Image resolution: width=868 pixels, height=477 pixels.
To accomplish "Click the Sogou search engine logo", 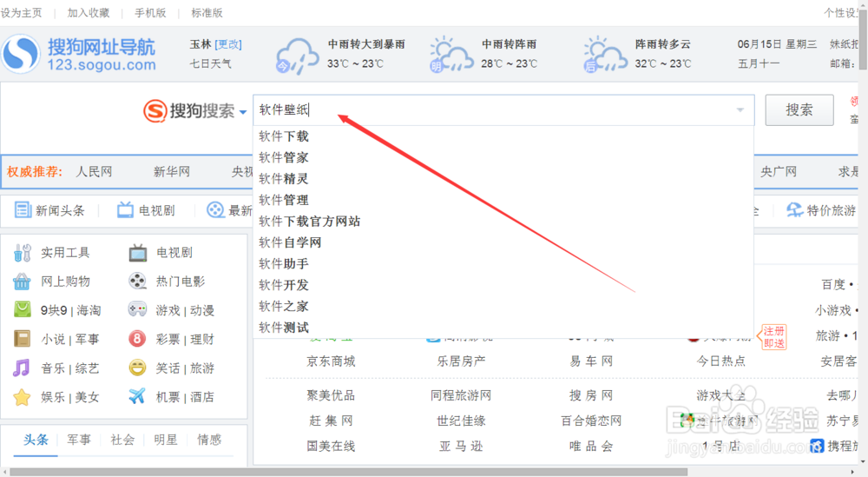I will [188, 111].
